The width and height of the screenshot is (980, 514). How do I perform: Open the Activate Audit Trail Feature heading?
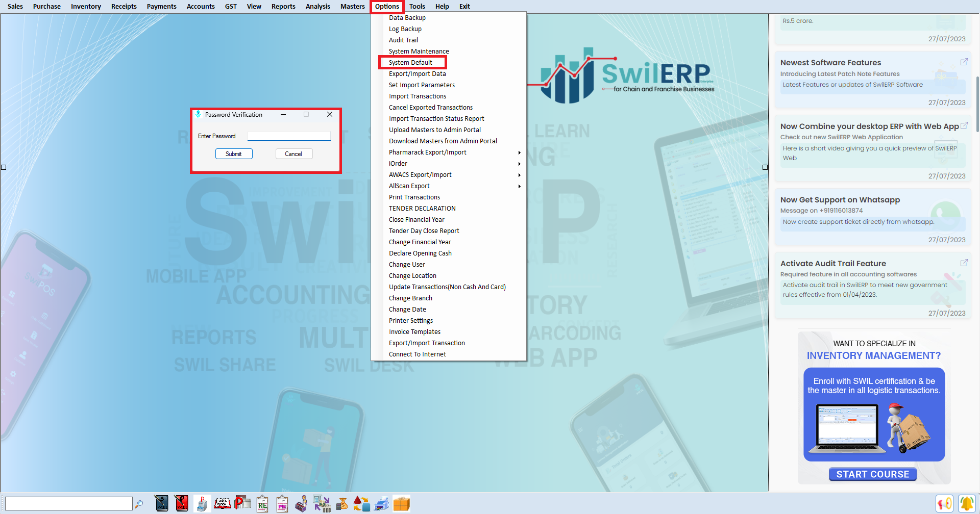pyautogui.click(x=833, y=264)
